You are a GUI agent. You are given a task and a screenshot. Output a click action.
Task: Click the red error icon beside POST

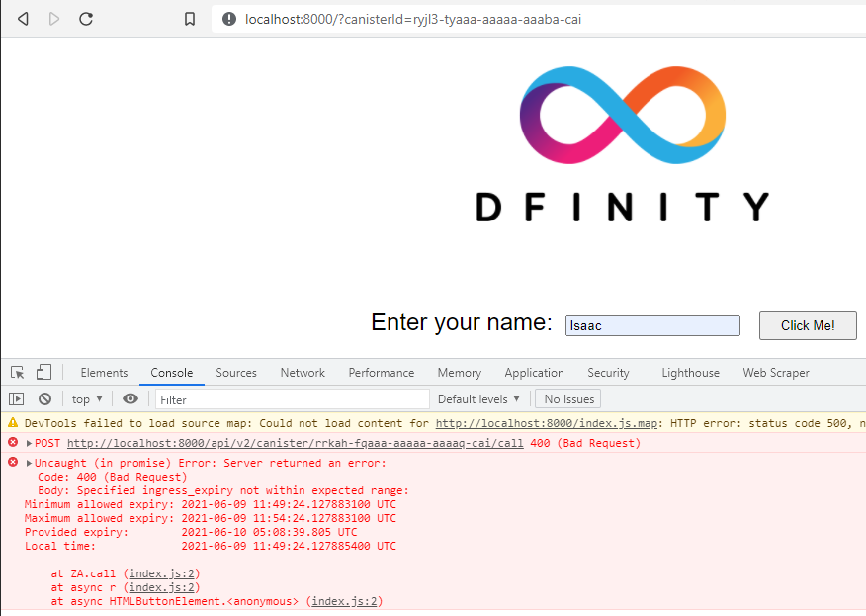[x=13, y=442]
